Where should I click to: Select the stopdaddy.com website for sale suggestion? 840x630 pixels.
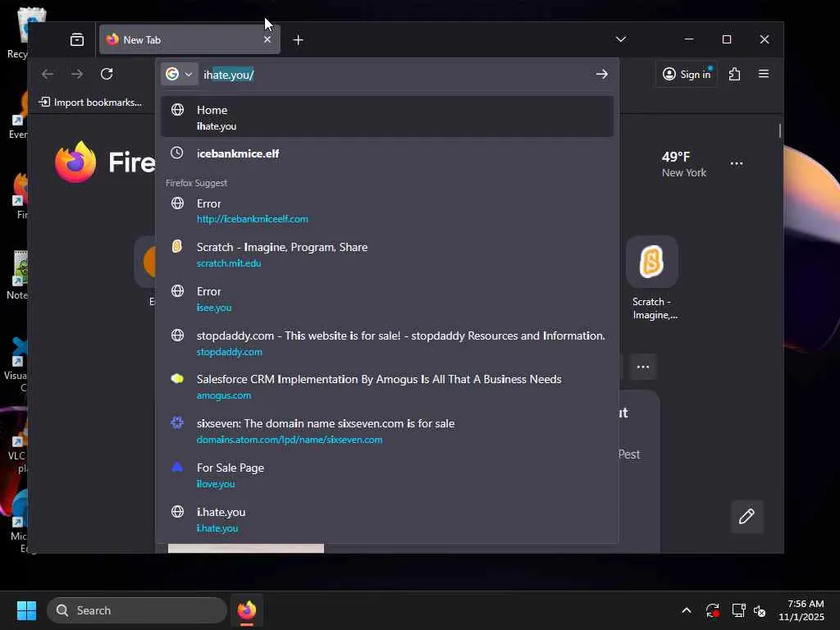(x=387, y=343)
